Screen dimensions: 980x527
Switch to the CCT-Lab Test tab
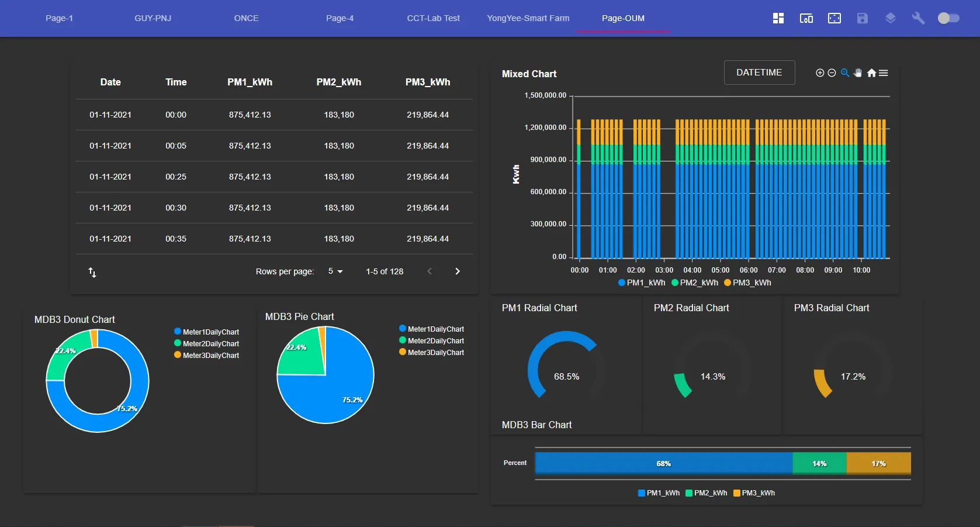(433, 18)
